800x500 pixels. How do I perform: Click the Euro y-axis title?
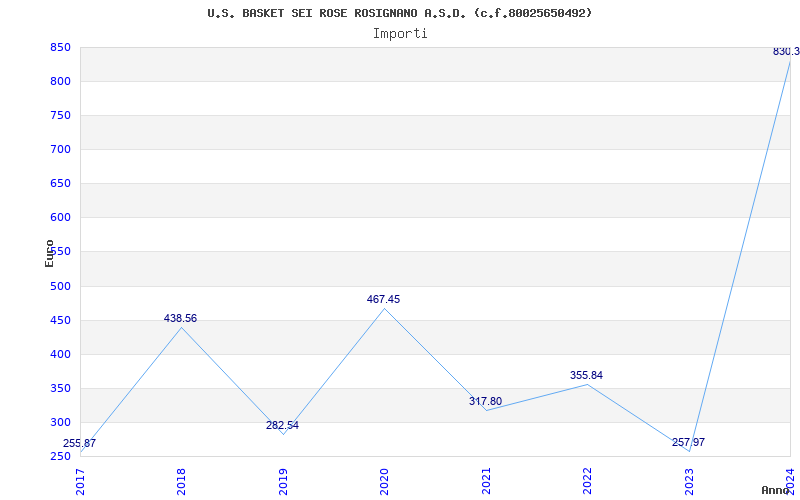(49, 253)
